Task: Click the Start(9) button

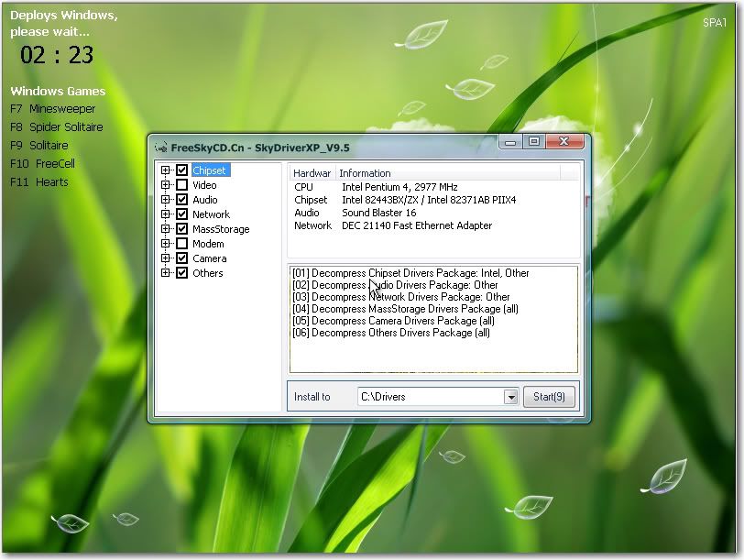Action: point(549,397)
